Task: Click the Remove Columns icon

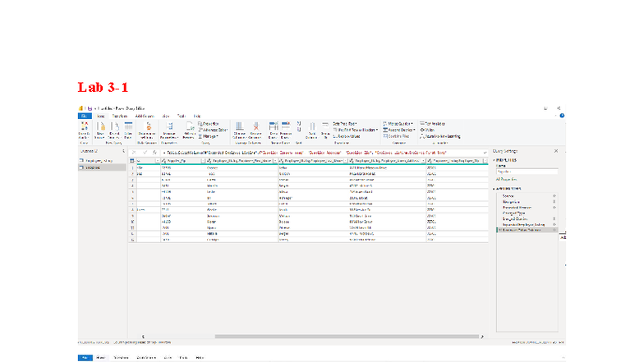Action: click(255, 126)
